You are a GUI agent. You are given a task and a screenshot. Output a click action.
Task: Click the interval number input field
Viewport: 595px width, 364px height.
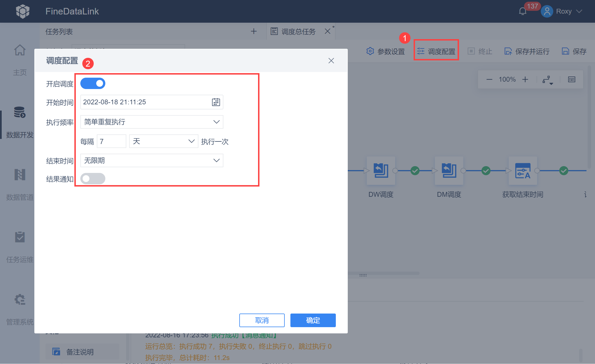click(x=111, y=141)
